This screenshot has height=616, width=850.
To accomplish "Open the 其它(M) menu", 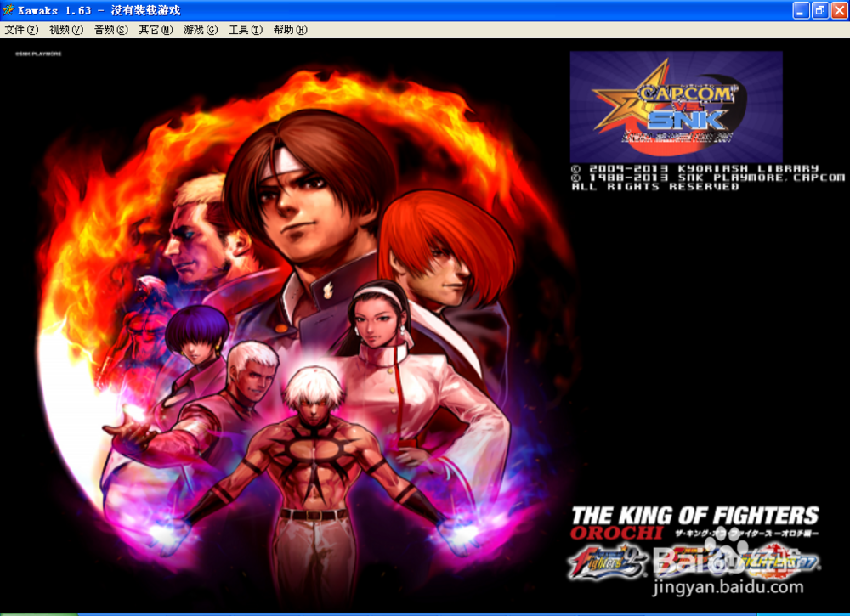I will (x=156, y=30).
